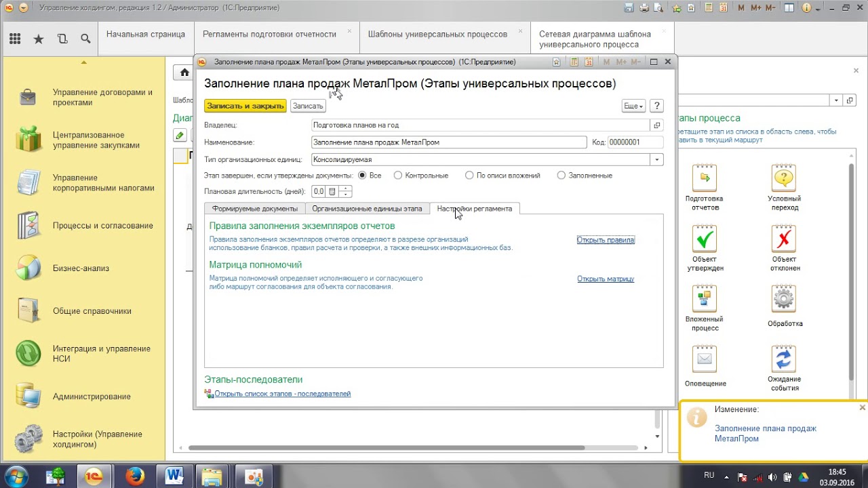Select the Контрольные radio button
This screenshot has width=868, height=488.
pos(398,176)
